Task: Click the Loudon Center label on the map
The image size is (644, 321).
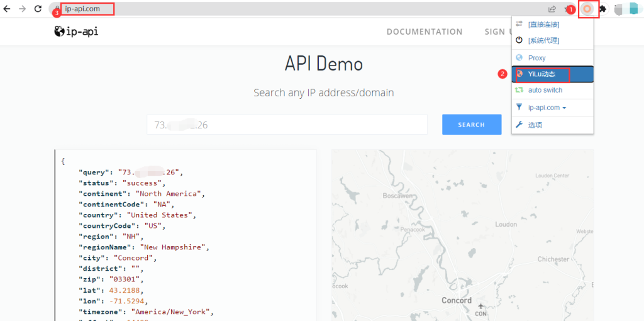Action: tap(552, 176)
